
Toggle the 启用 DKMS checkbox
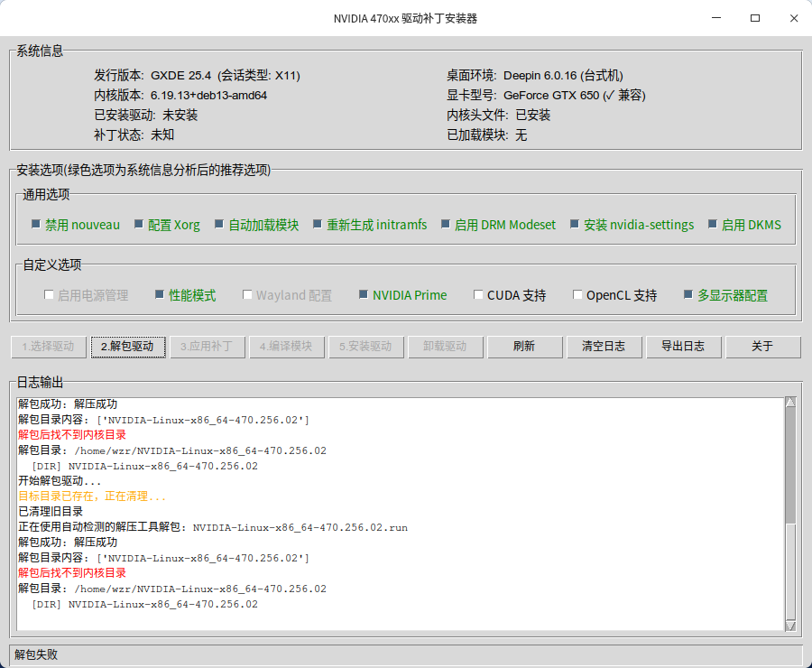(713, 225)
